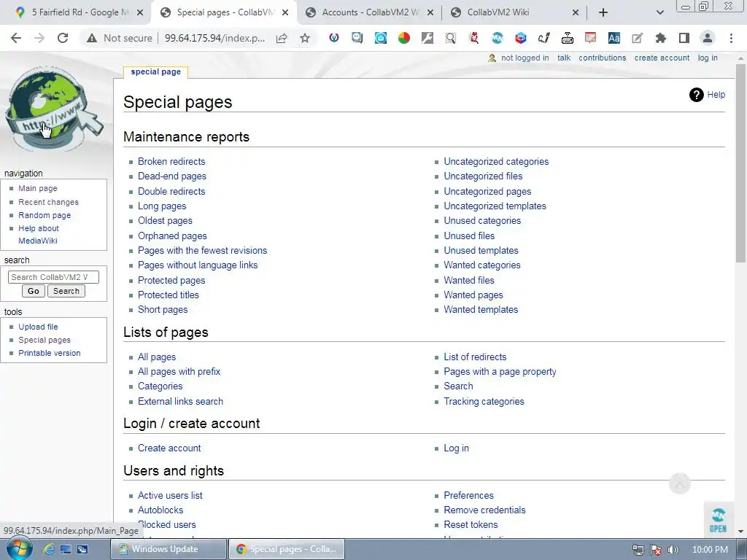Open Pages with the fewest revisions
The image size is (747, 560).
click(203, 251)
